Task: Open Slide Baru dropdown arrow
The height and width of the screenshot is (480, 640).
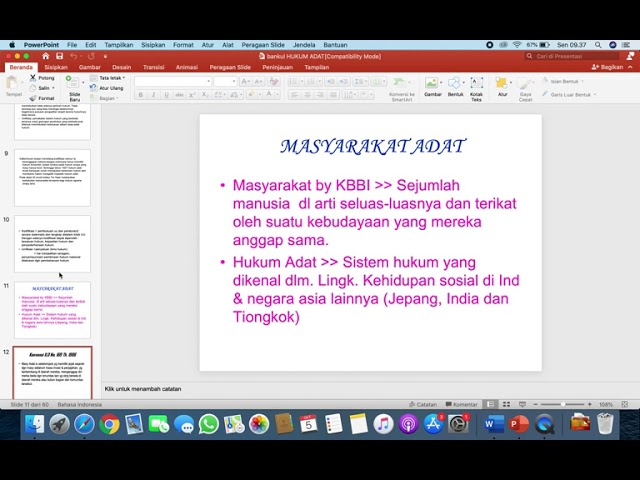Action: [83, 83]
